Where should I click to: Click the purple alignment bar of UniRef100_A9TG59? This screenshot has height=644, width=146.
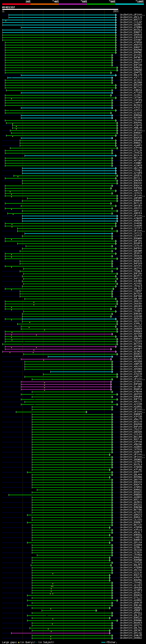59,334
